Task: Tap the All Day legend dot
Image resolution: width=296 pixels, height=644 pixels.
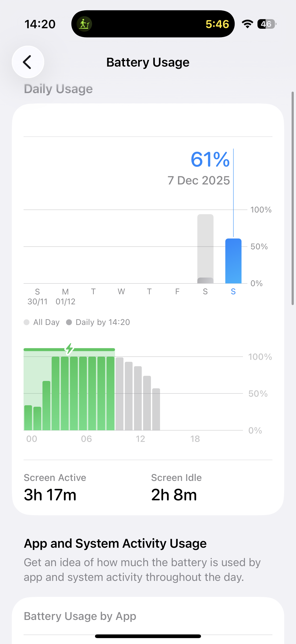Action: point(27,322)
